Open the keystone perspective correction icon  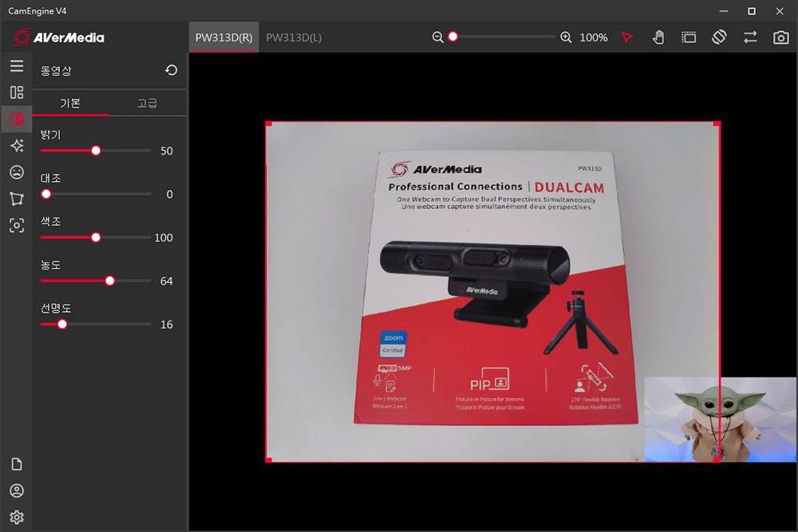click(17, 199)
